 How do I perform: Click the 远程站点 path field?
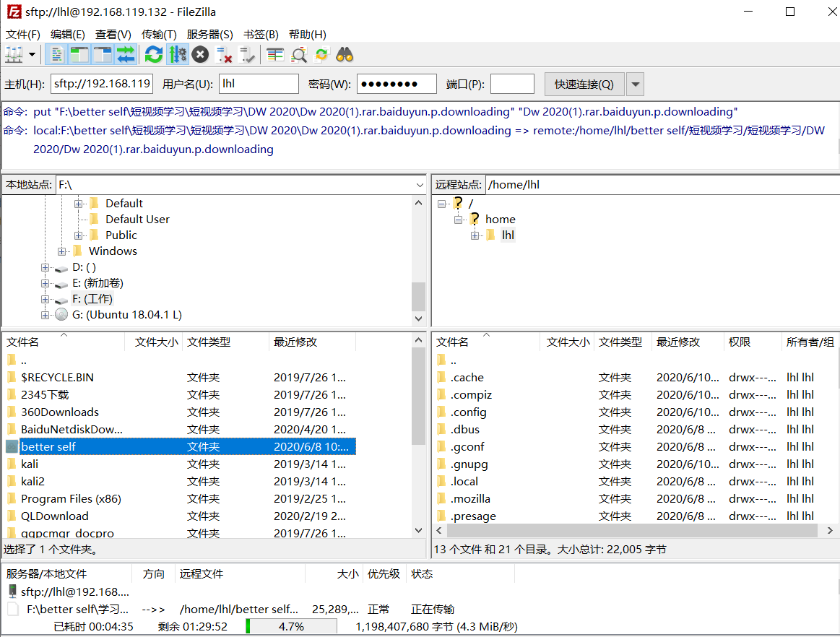click(662, 185)
